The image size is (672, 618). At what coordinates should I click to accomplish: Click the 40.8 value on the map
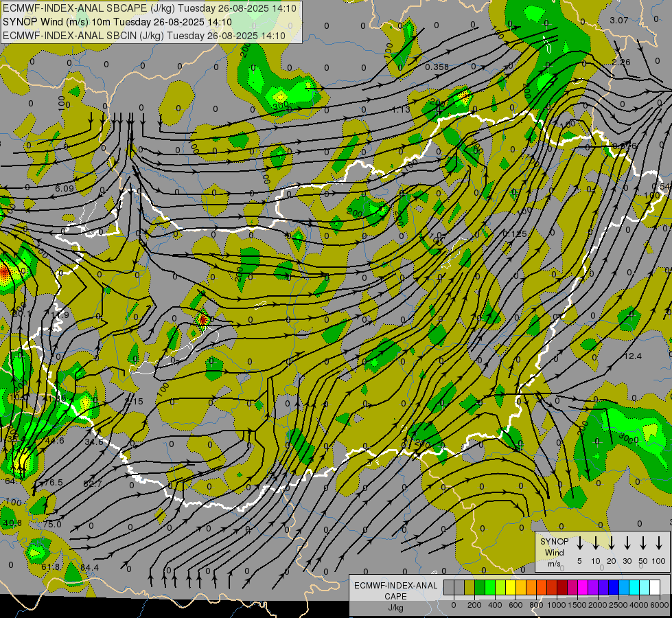(x=12, y=523)
